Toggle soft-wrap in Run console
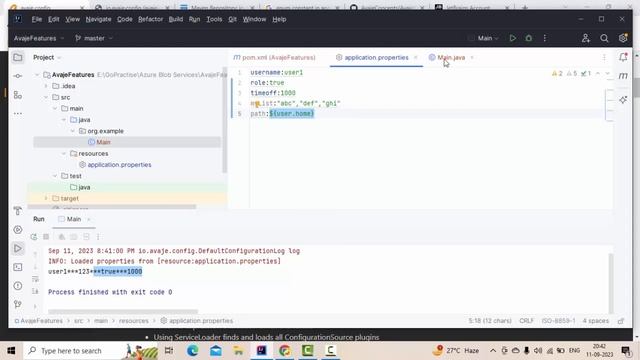Viewport: 640px width, 360px height. click(x=35, y=279)
